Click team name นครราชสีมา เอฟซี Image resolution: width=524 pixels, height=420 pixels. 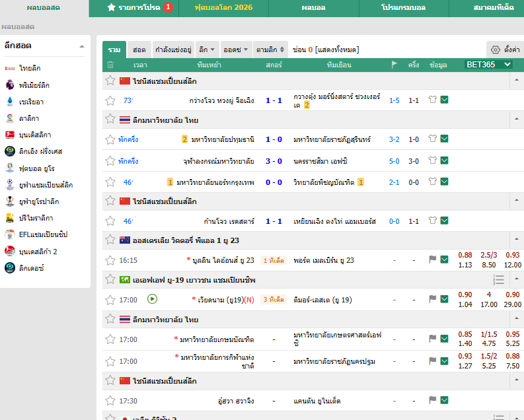point(320,161)
